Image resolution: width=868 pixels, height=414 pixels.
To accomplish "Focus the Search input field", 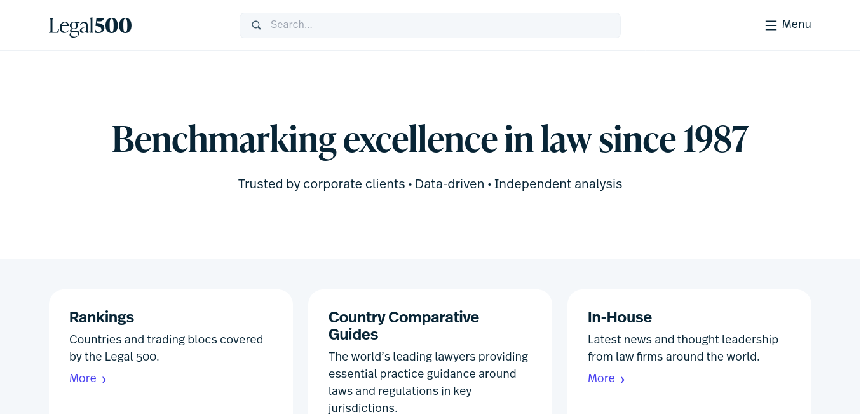I will 430,25.
